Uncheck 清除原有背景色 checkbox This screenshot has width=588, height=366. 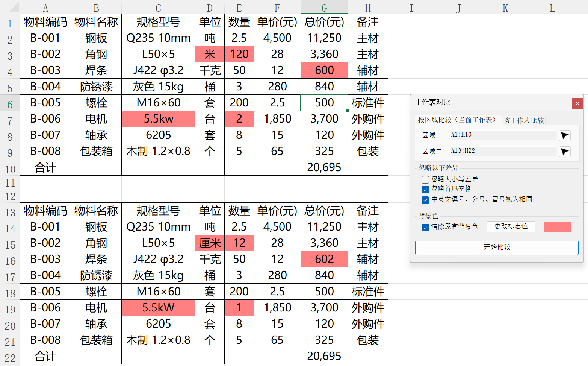tap(425, 227)
